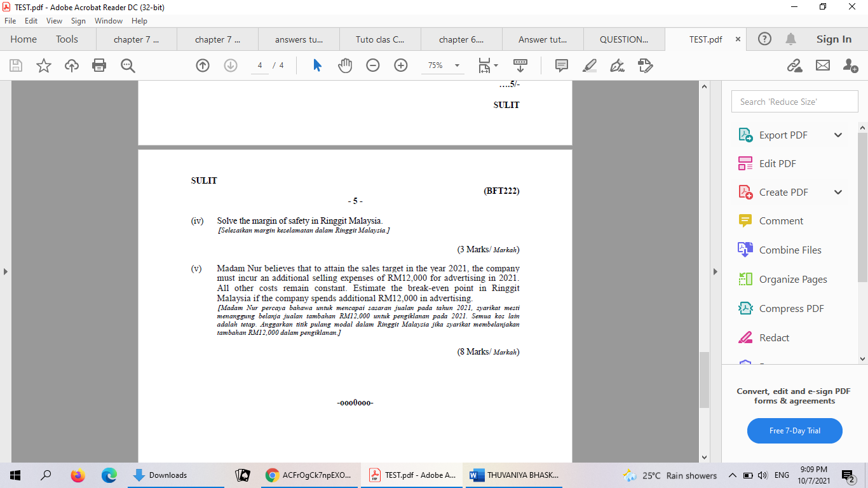Screen dimensions: 868x488
Task: Mute the system volume in taskbar
Action: [x=764, y=475]
